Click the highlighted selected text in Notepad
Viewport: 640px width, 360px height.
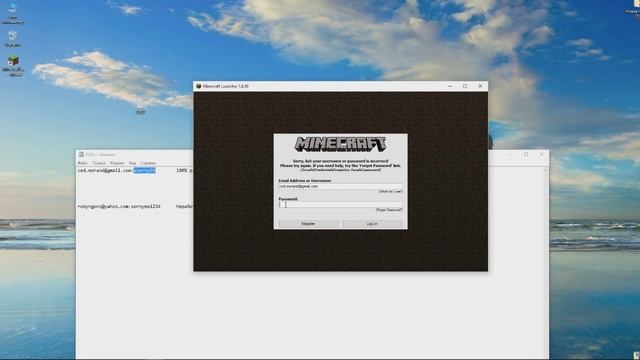144,170
